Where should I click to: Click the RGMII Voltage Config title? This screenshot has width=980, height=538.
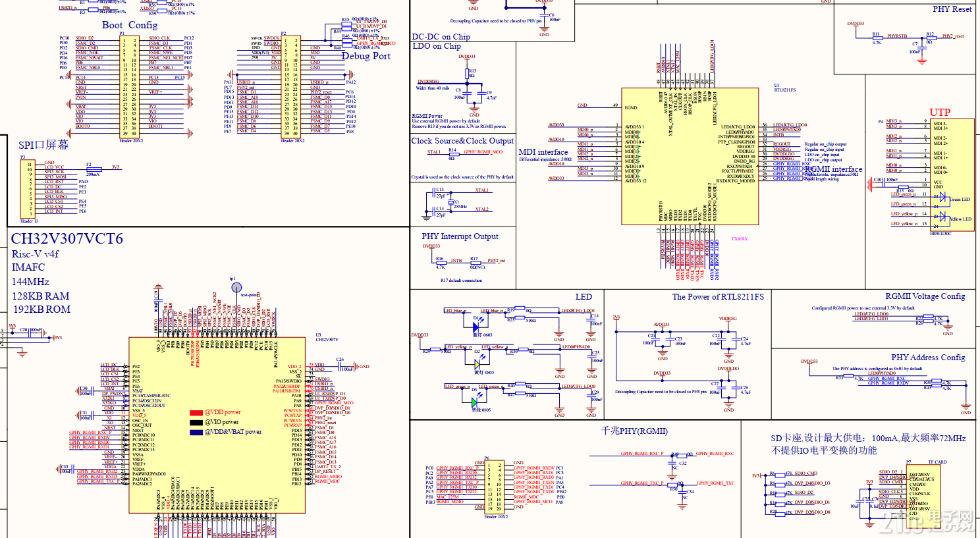tap(925, 296)
